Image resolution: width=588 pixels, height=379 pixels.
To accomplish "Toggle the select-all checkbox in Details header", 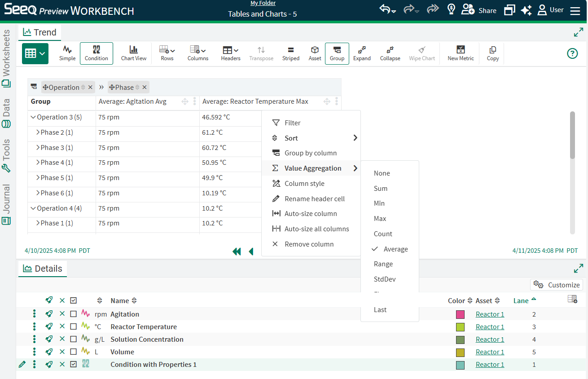I will 74,300.
